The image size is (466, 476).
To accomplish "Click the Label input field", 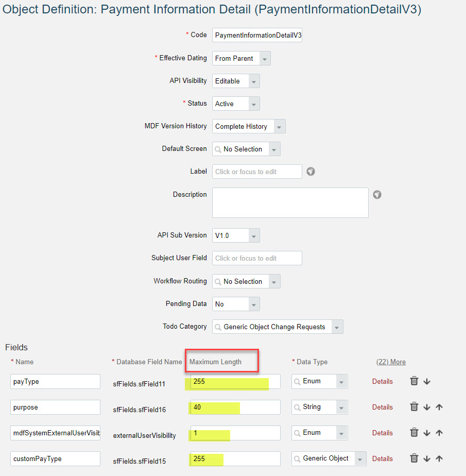I will (257, 172).
